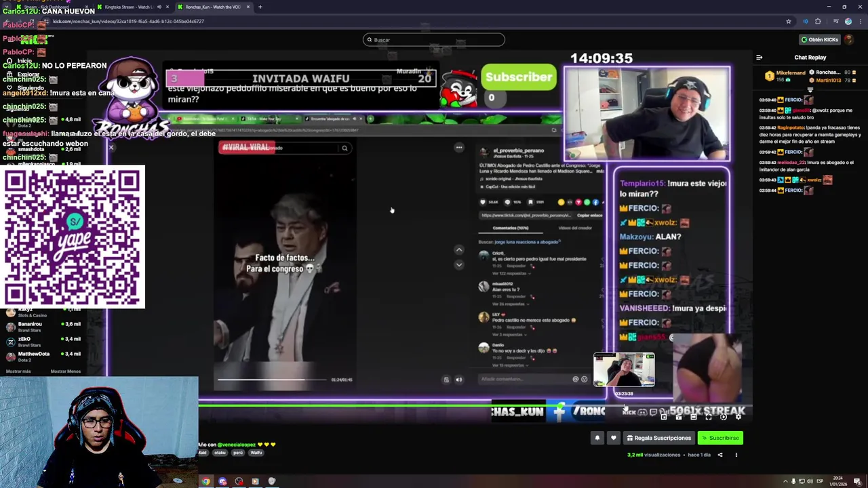Viewport: 868px width, 488px height.
Task: Click the Obtén KICKs button
Action: point(820,39)
